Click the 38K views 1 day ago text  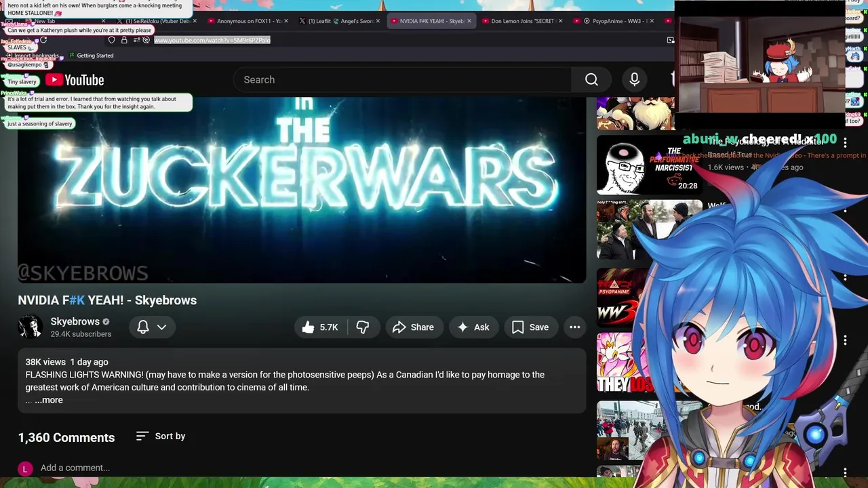click(66, 362)
